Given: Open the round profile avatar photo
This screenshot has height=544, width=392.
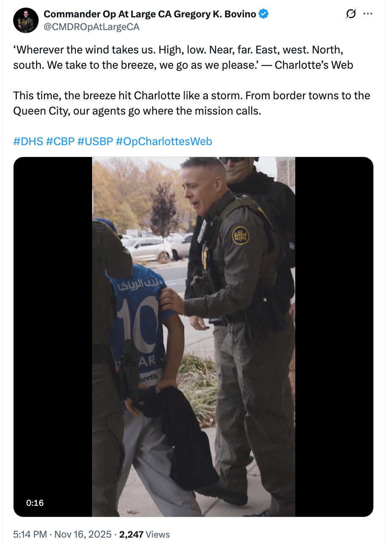Looking at the screenshot, I should 26,20.
